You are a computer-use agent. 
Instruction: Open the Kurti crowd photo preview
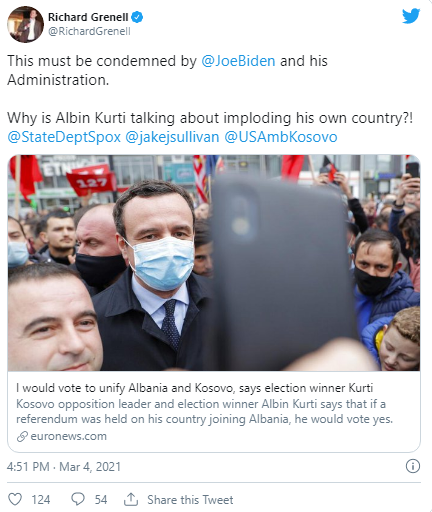214,263
